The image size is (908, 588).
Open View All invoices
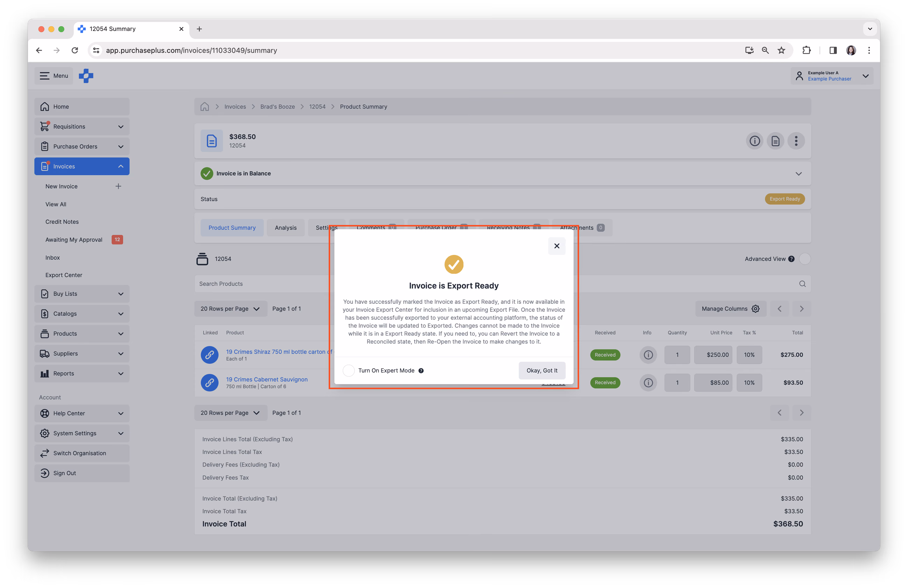tap(56, 204)
